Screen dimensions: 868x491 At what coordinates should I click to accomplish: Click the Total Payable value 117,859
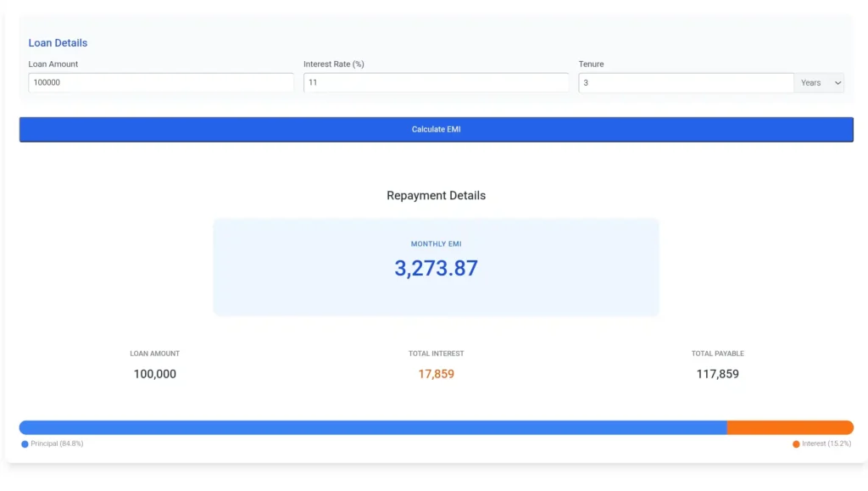pyautogui.click(x=716, y=374)
